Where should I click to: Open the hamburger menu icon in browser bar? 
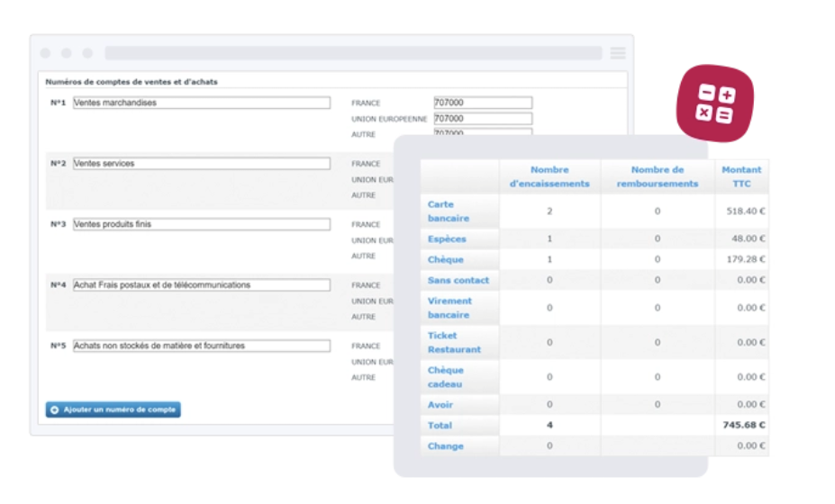[x=618, y=53]
